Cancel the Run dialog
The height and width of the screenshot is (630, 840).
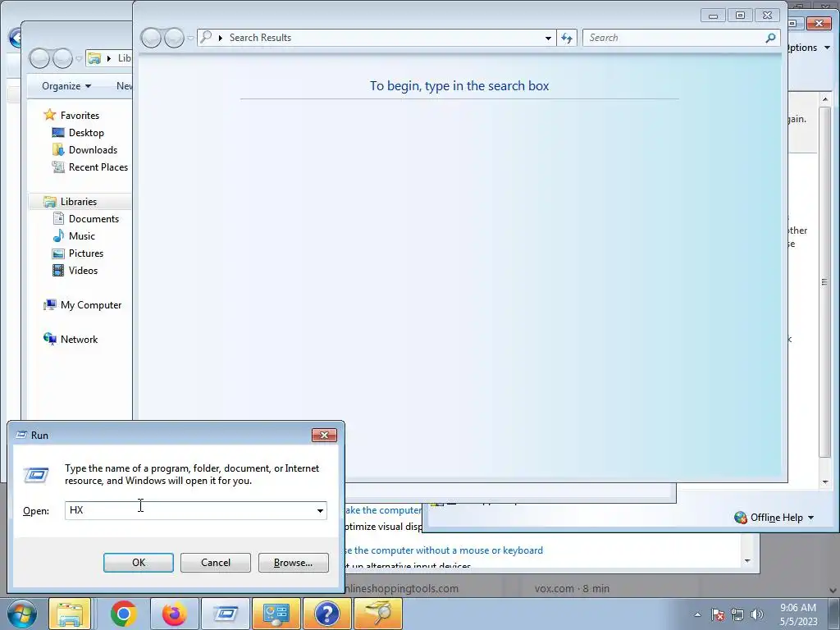pos(216,563)
